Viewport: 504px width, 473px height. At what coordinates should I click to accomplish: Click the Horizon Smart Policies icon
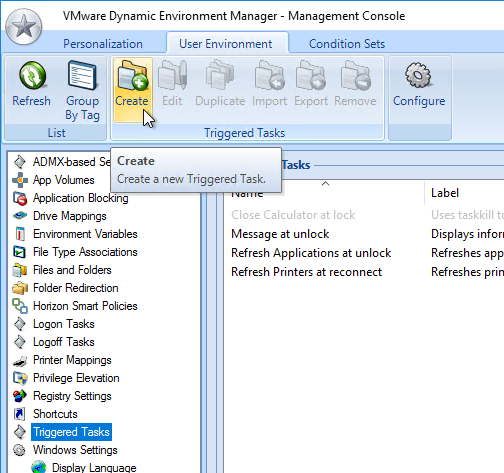[x=20, y=306]
